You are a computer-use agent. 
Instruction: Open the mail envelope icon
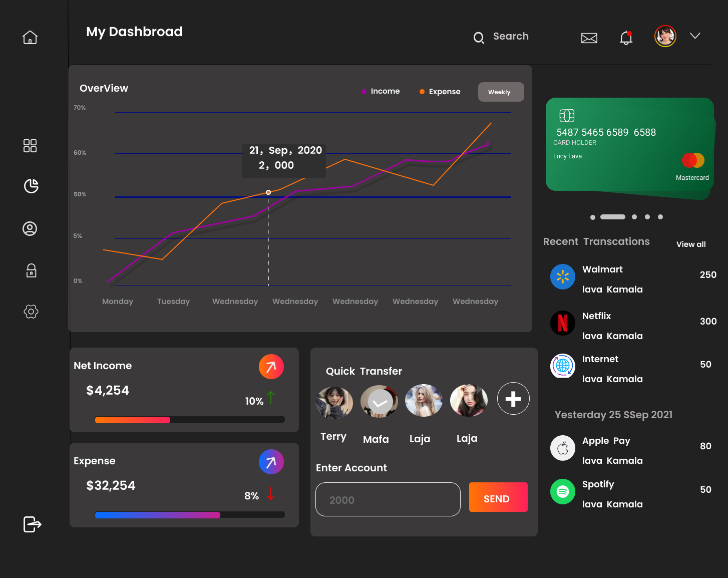pyautogui.click(x=589, y=38)
